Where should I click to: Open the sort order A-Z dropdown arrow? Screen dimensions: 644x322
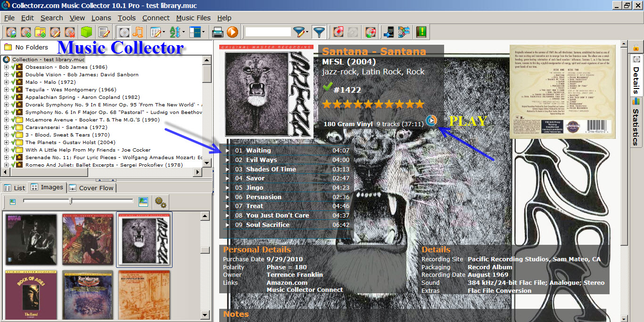184,32
